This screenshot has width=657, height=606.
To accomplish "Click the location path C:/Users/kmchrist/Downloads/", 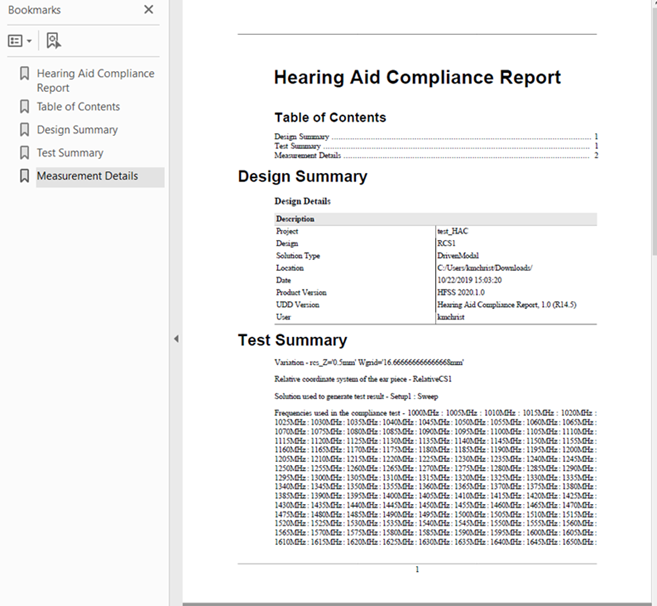I will point(485,268).
